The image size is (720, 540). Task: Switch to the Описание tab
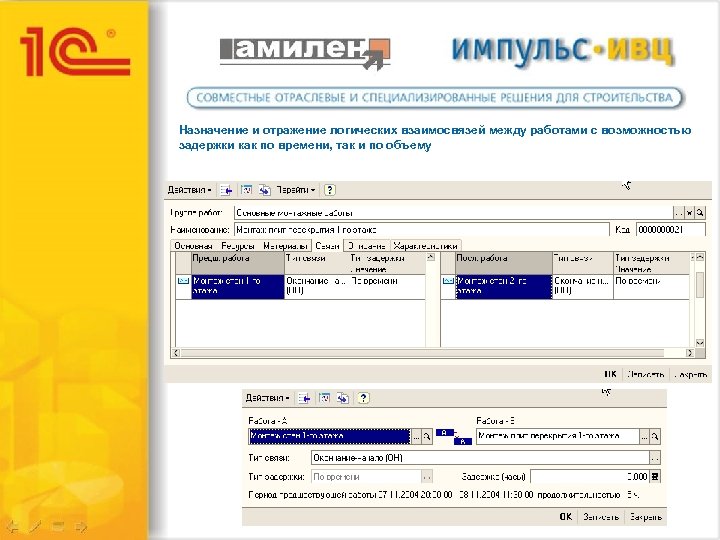366,246
